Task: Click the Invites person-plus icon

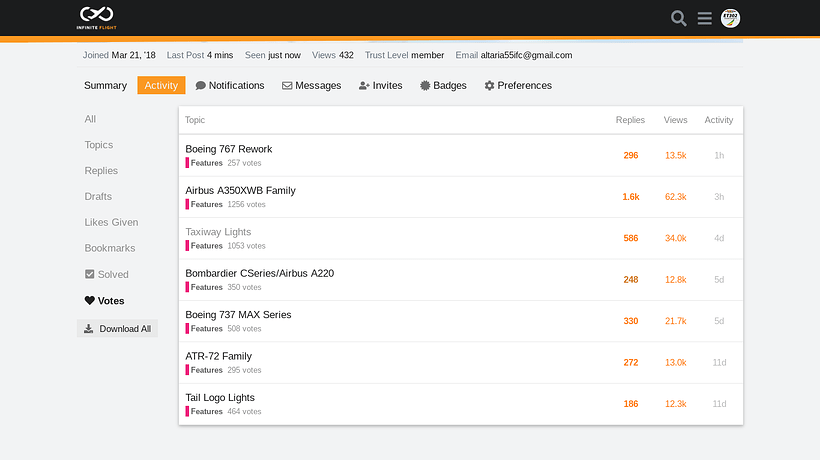Action: 364,85
